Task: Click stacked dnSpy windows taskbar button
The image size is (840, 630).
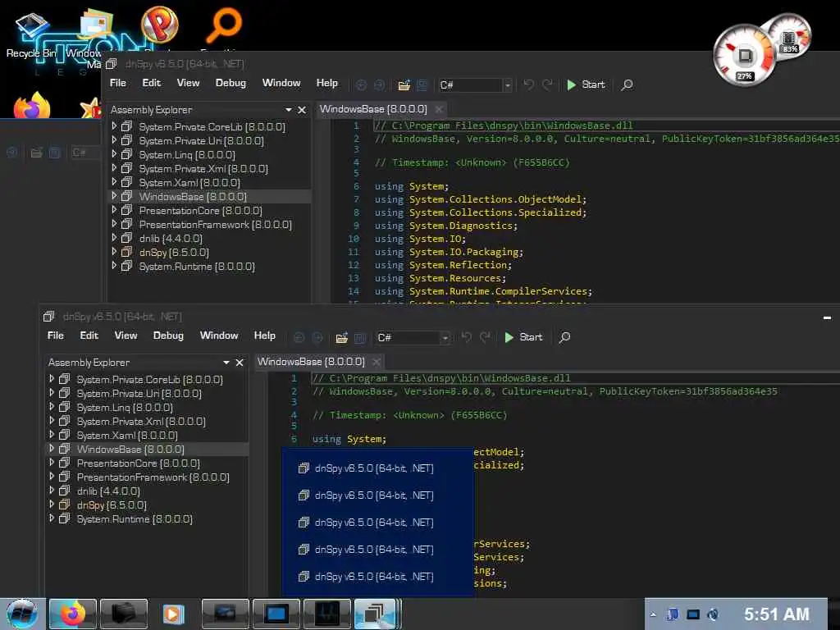Action: 377,614
